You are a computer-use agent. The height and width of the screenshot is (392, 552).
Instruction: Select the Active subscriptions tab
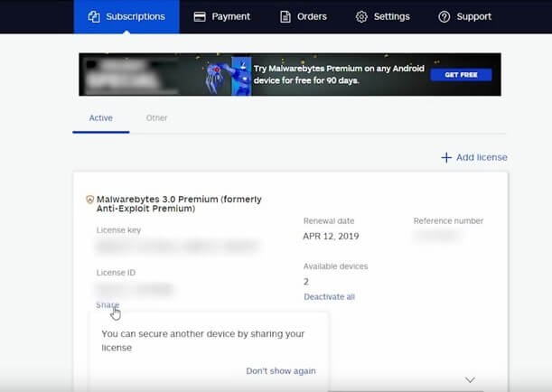click(101, 118)
